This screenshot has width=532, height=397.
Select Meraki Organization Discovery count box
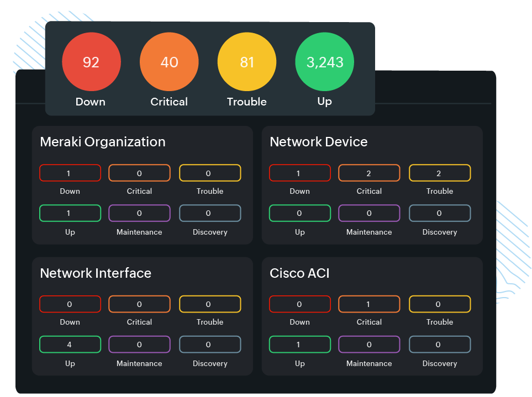pos(210,214)
